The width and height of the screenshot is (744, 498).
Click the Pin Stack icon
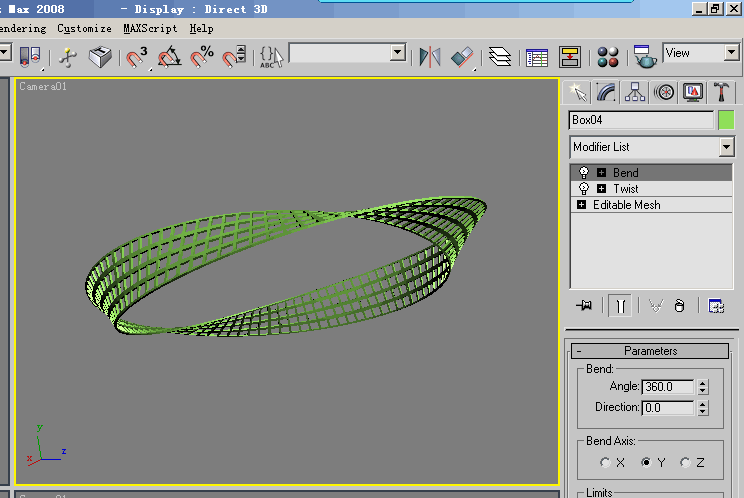[x=584, y=305]
